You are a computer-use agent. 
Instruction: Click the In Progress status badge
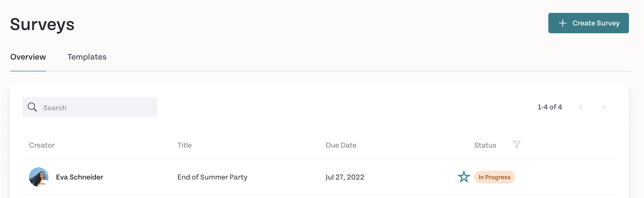coord(494,177)
